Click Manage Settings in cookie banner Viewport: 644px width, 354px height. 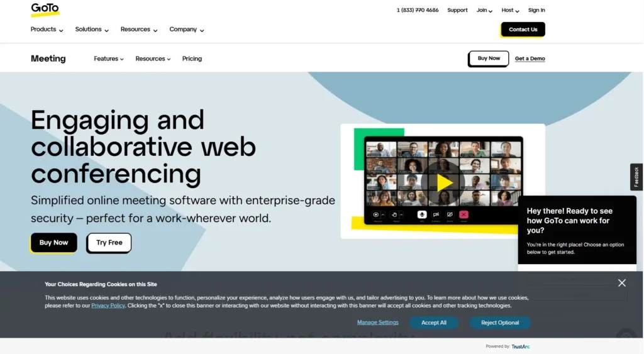pyautogui.click(x=377, y=323)
